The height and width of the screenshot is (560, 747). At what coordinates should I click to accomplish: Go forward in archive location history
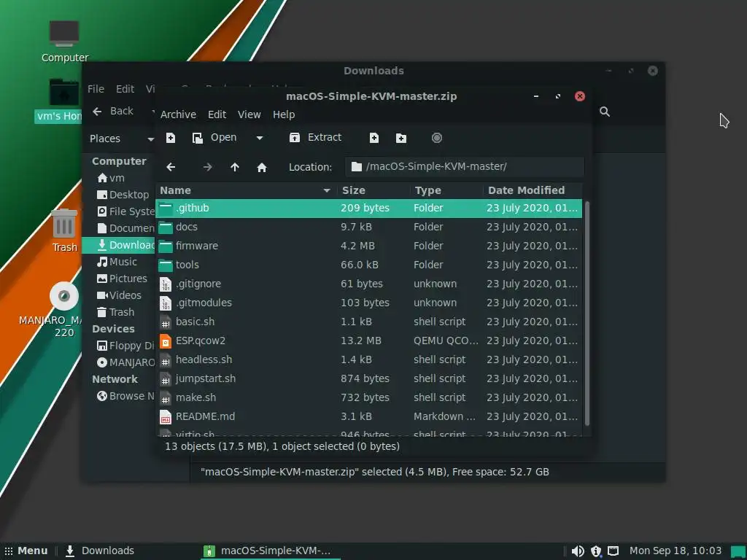[208, 167]
